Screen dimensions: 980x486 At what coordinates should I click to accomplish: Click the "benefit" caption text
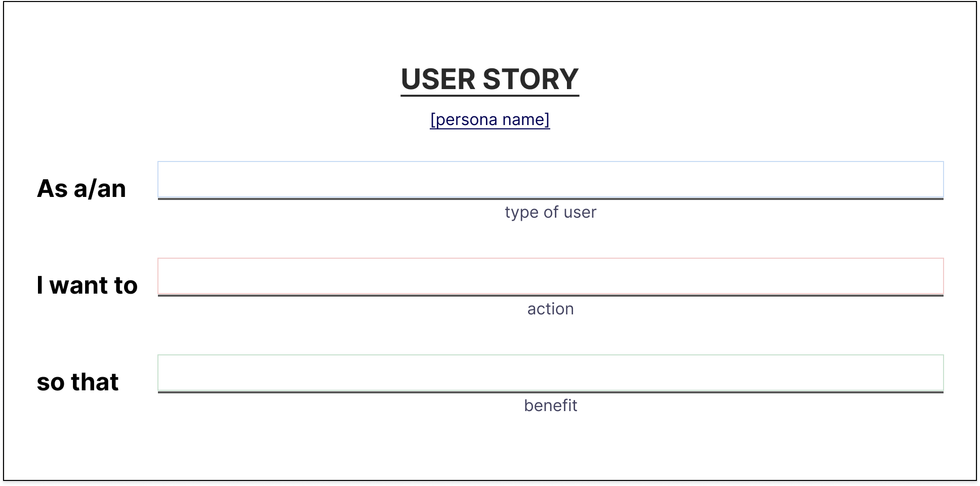(551, 406)
